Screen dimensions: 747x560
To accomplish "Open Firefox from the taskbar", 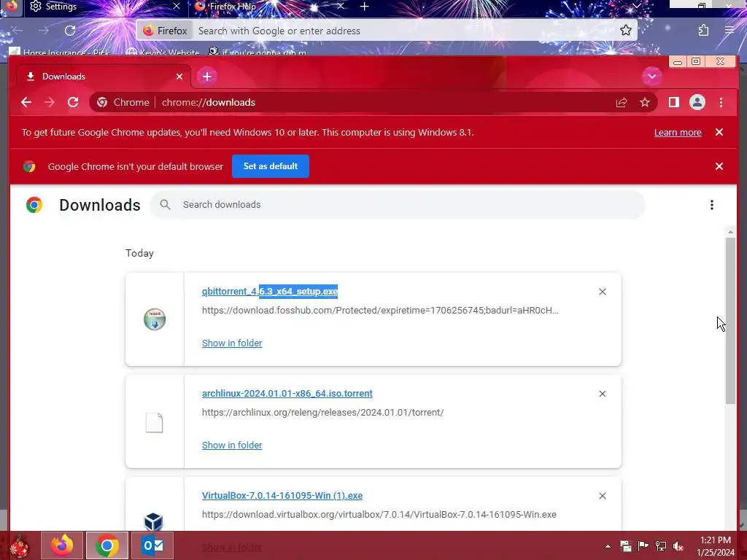I will (62, 545).
